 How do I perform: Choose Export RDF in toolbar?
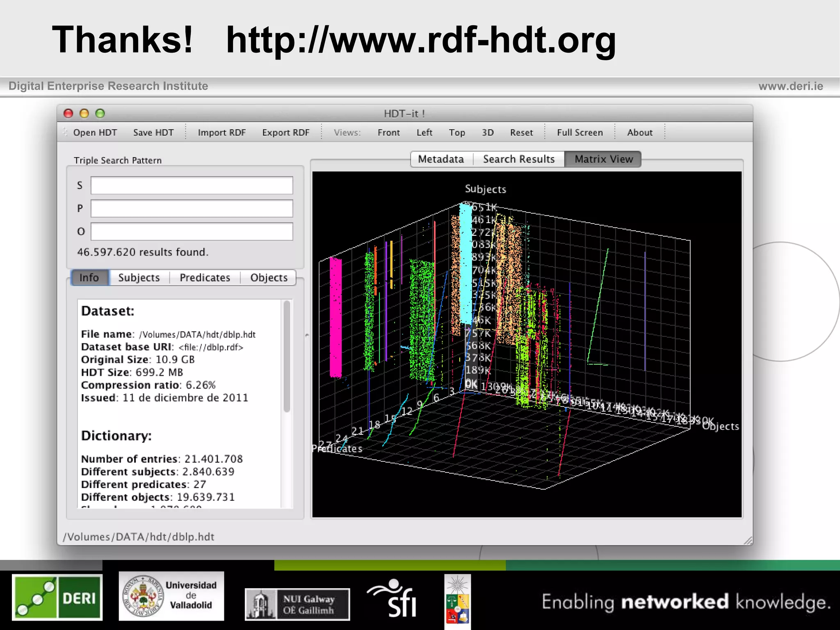pos(285,132)
